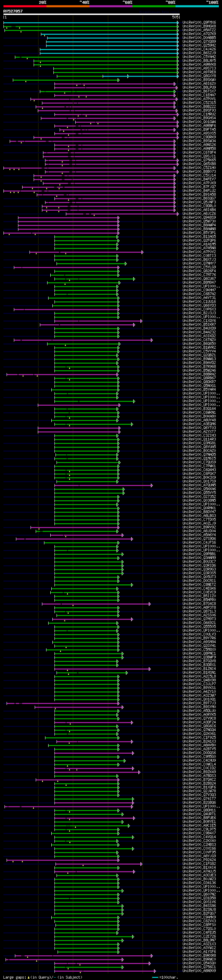Click the cyan alignment bar for UniRef100_Q9FMX6

(x=91, y=23)
